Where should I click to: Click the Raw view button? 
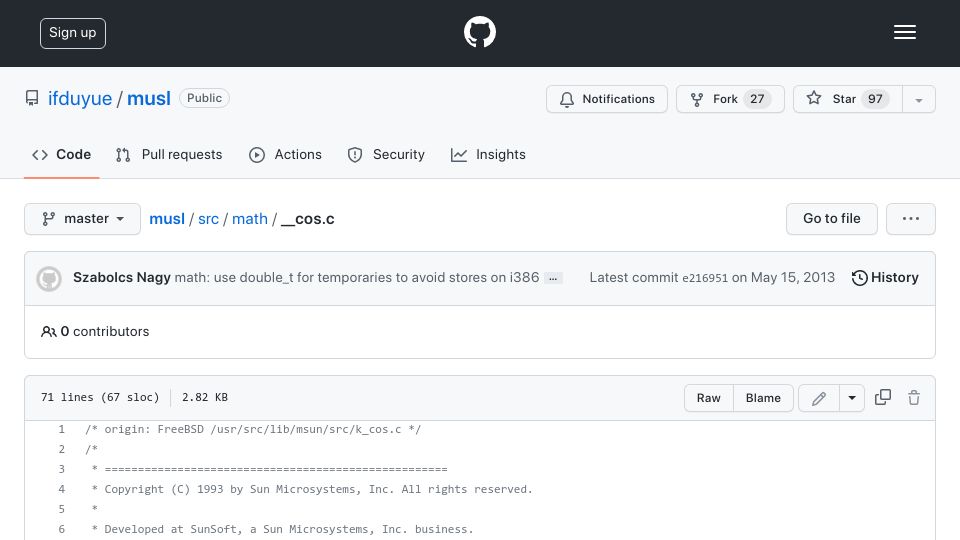point(708,398)
